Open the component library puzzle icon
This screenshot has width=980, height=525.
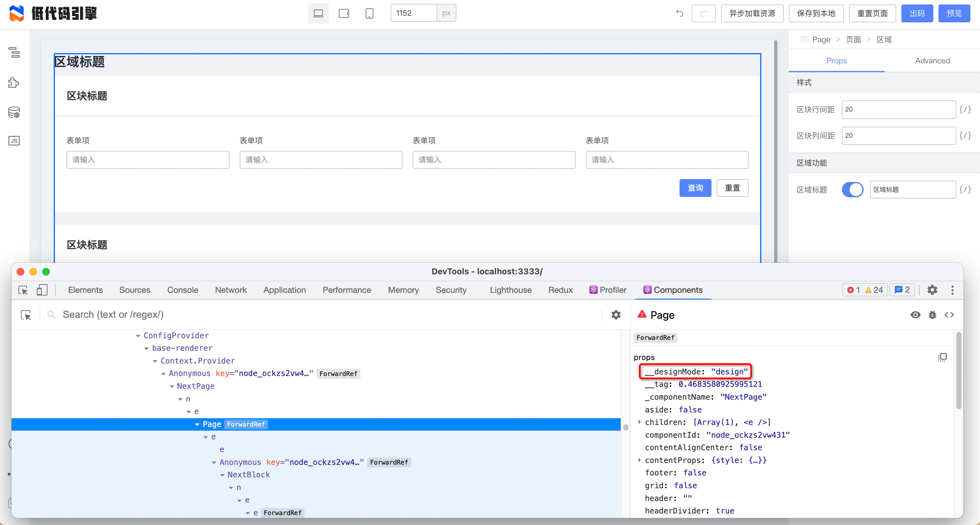[14, 82]
